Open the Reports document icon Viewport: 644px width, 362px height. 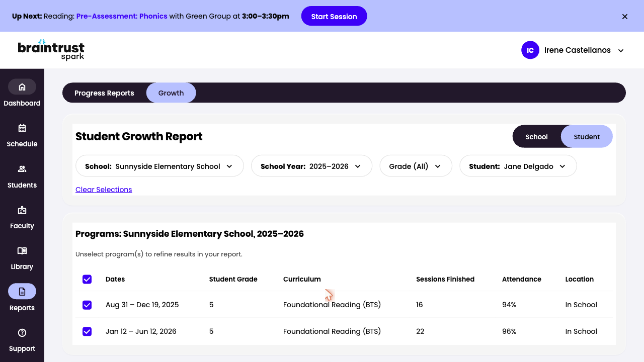22,292
